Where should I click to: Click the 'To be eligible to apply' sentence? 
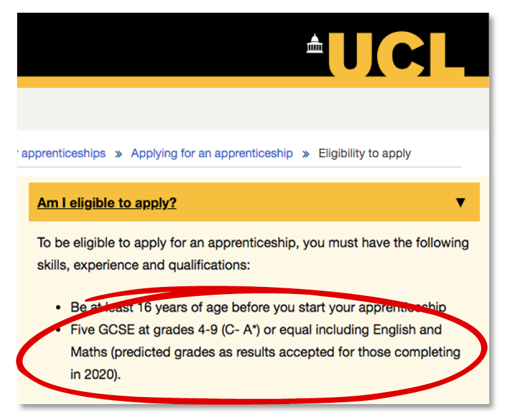253,243
